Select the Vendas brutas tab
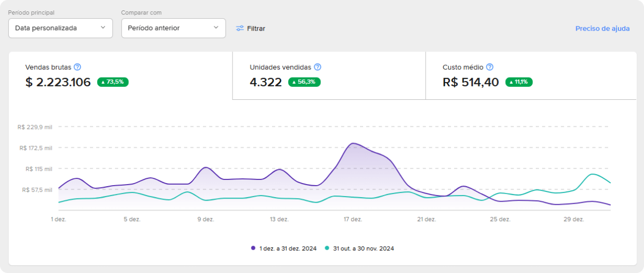The width and height of the screenshot is (644, 273). [120, 75]
